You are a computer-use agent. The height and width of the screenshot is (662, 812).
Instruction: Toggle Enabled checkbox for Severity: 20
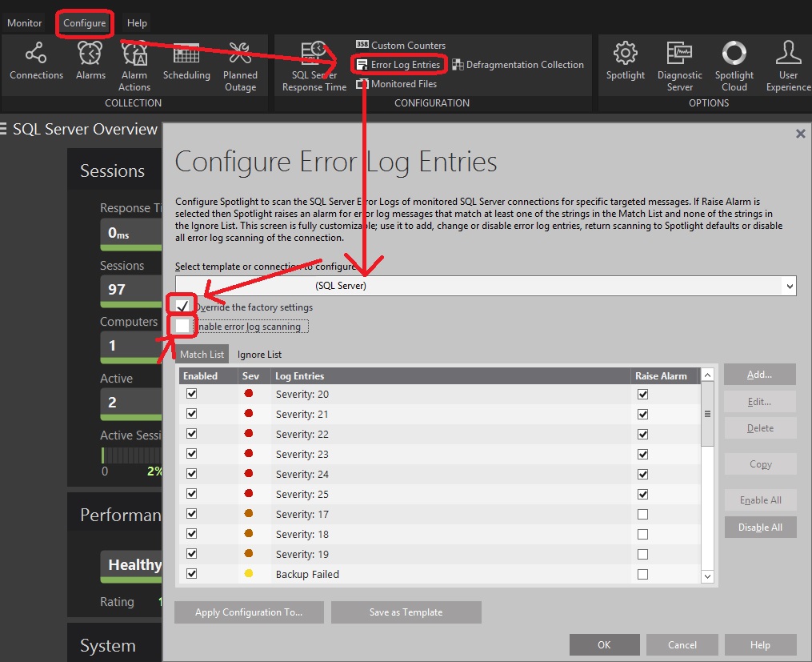[x=192, y=394]
